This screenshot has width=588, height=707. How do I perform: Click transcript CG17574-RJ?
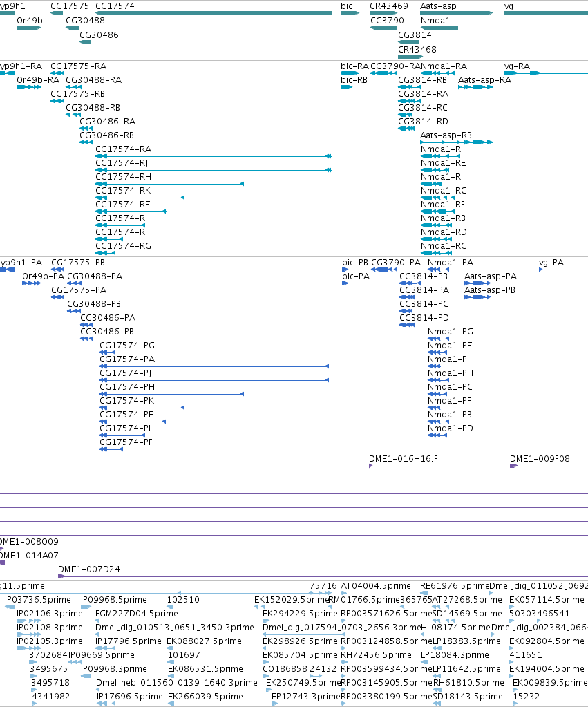[x=214, y=170]
